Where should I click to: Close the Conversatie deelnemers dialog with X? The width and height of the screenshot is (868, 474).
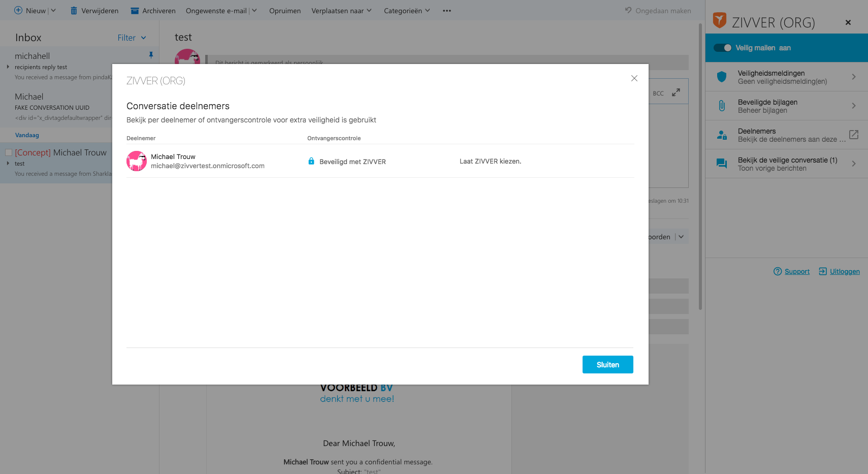634,78
